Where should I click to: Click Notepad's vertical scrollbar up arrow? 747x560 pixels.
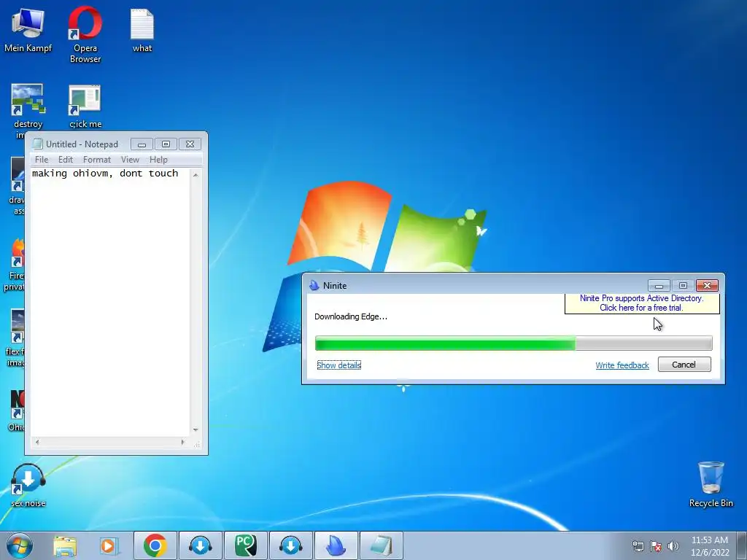(x=196, y=175)
